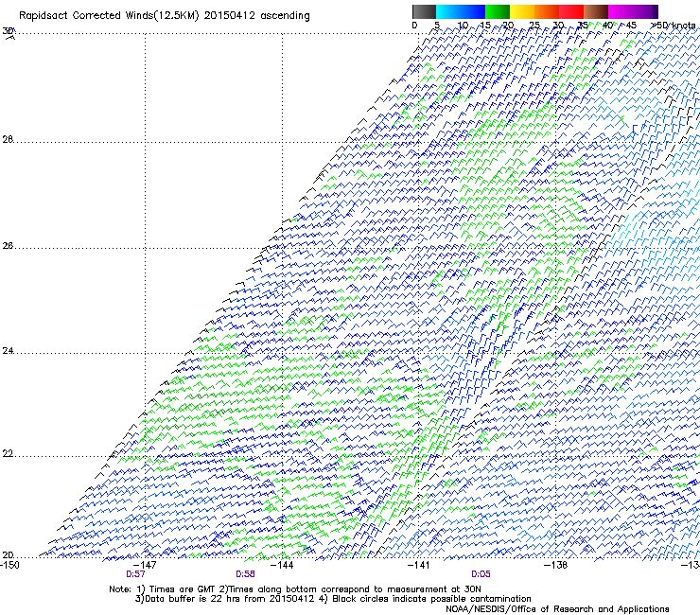Select the latitude axis label '20' at bottom-left

(8, 555)
